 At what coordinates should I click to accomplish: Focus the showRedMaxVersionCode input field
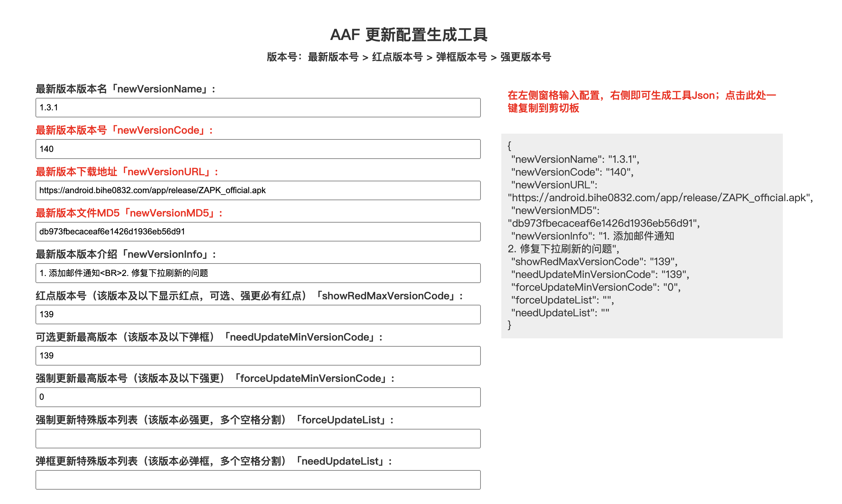coord(258,314)
